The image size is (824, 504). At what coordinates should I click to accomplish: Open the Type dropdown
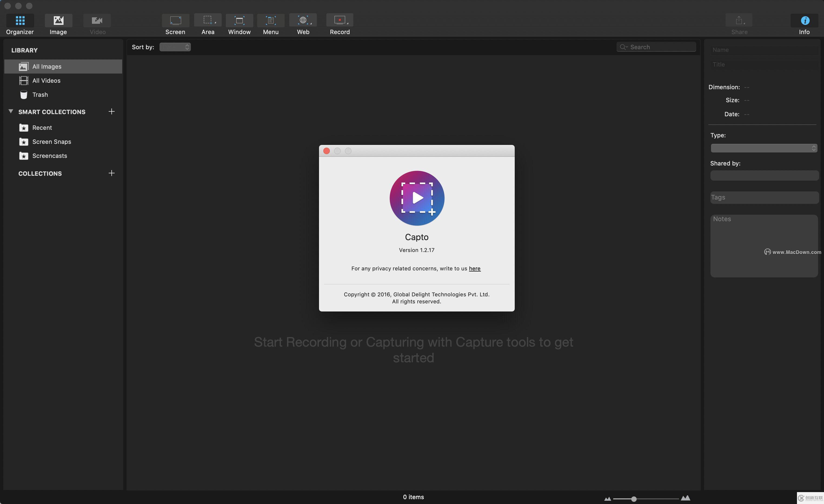tap(764, 148)
